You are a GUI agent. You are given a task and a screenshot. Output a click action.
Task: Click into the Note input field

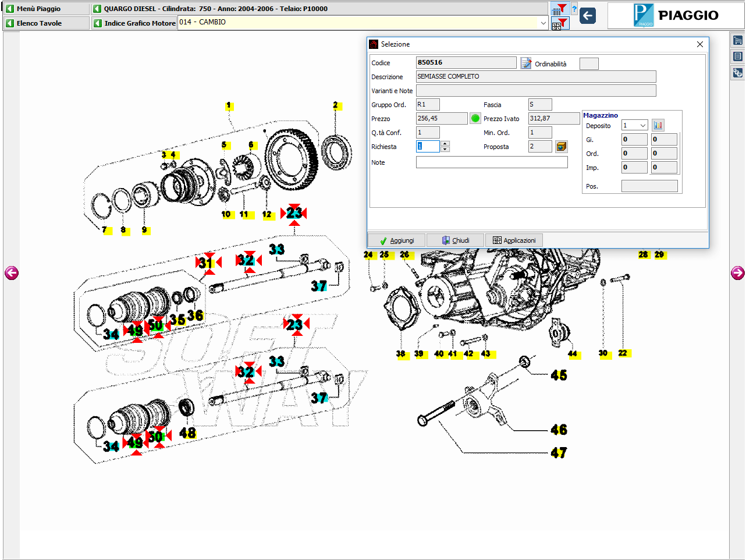[492, 163]
